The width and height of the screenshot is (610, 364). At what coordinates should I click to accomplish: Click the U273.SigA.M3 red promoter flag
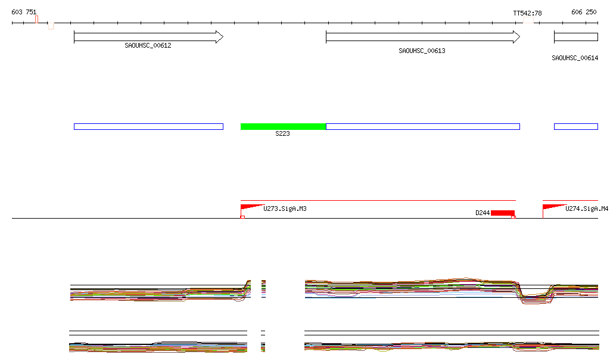click(250, 207)
